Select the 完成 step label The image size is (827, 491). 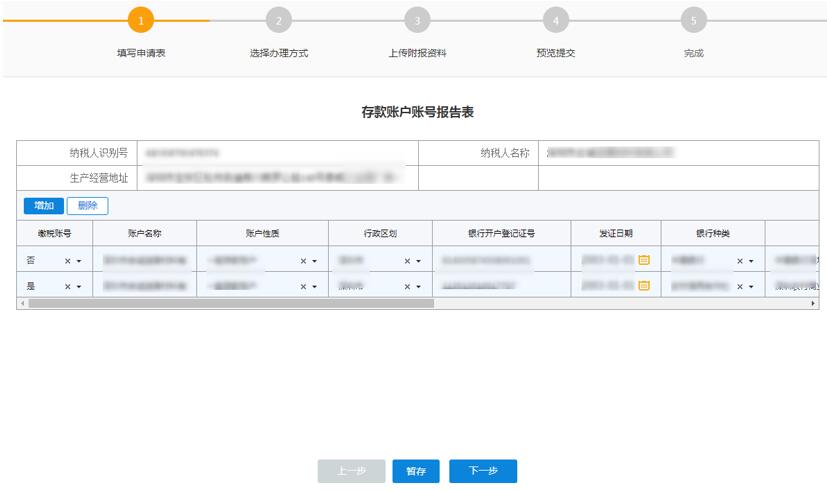pyautogui.click(x=694, y=53)
